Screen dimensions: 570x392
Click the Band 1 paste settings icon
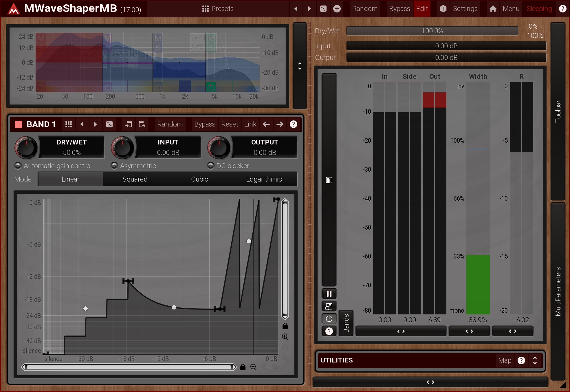coord(142,124)
